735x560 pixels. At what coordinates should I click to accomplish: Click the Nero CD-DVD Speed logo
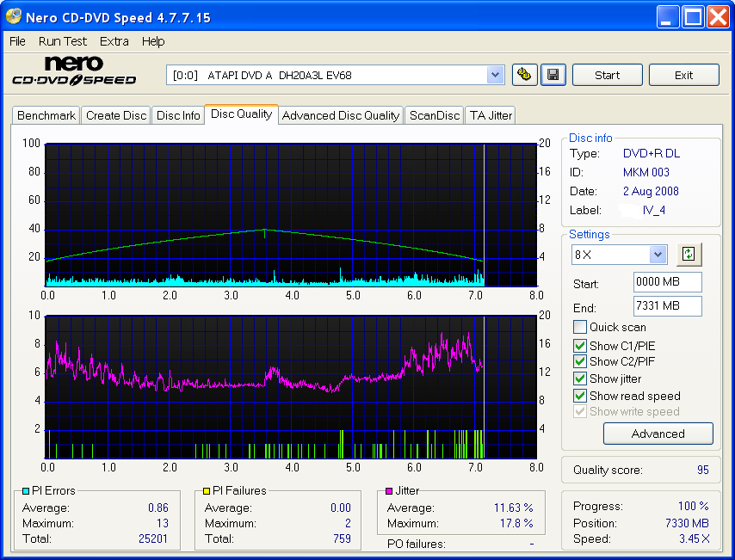[x=73, y=69]
